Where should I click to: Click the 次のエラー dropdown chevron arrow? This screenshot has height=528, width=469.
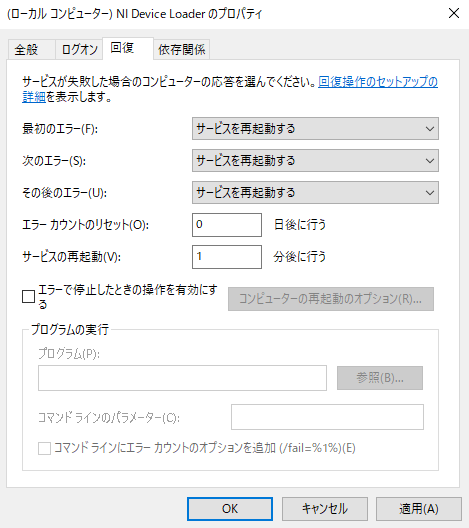coord(430,161)
